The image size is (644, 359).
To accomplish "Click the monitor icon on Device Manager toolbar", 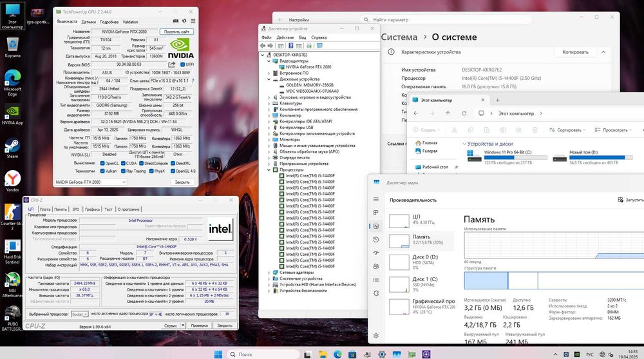I will coord(319,46).
